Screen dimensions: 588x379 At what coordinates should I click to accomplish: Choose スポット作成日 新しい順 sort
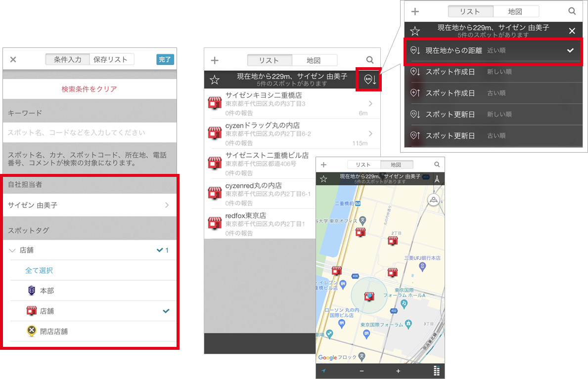coord(494,72)
